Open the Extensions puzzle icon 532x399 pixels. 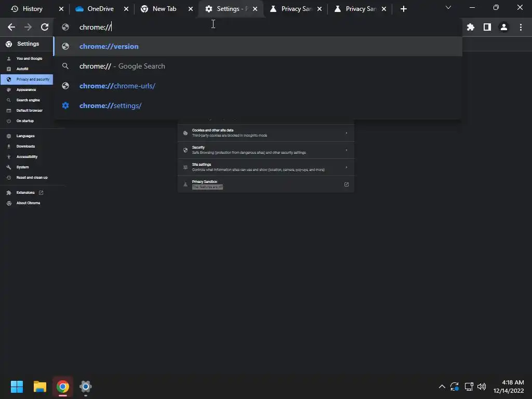(x=471, y=27)
